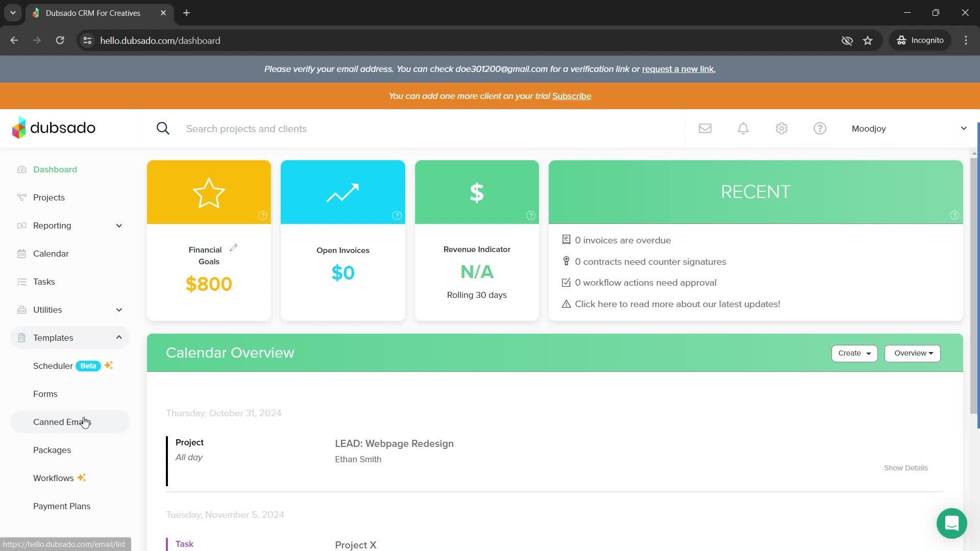The image size is (980, 551).
Task: Open help tooltip on Revenue Indicator card
Action: pyautogui.click(x=531, y=215)
